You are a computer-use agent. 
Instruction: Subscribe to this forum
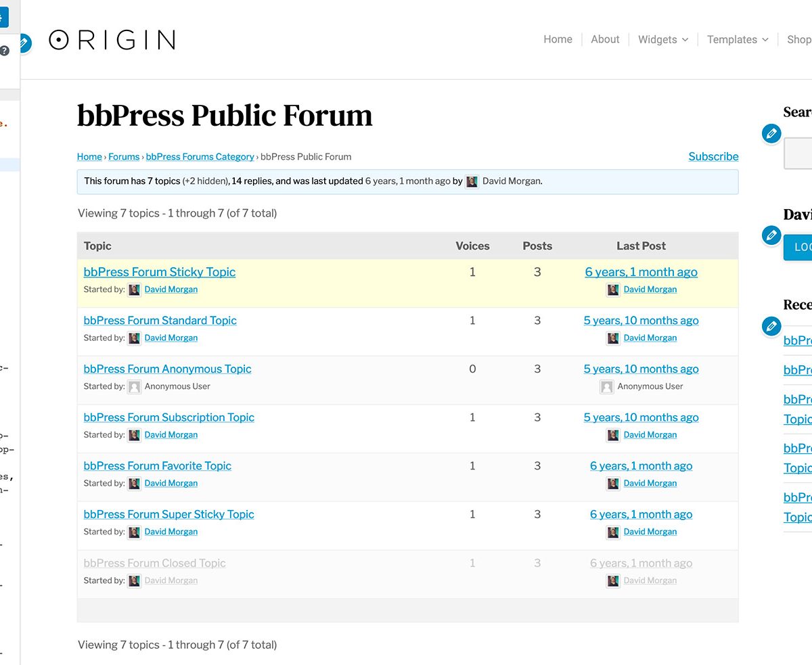pyautogui.click(x=713, y=156)
